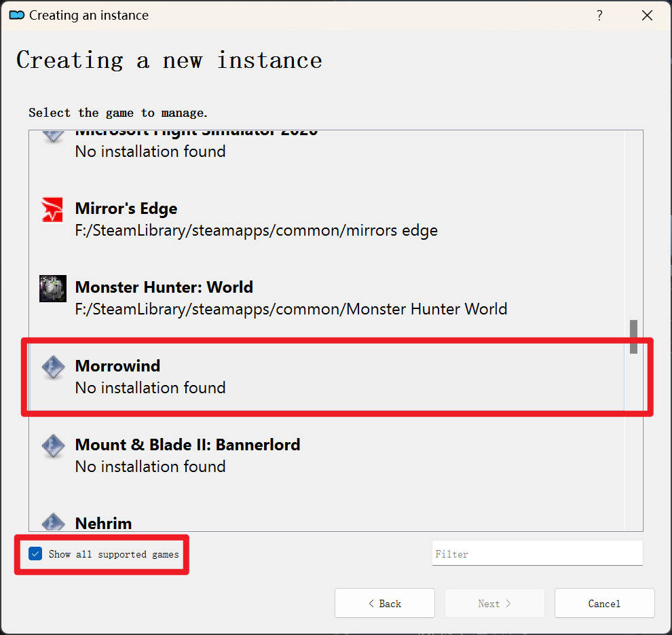The width and height of the screenshot is (672, 635).
Task: Click the Nehrim diamond icon
Action: click(53, 522)
